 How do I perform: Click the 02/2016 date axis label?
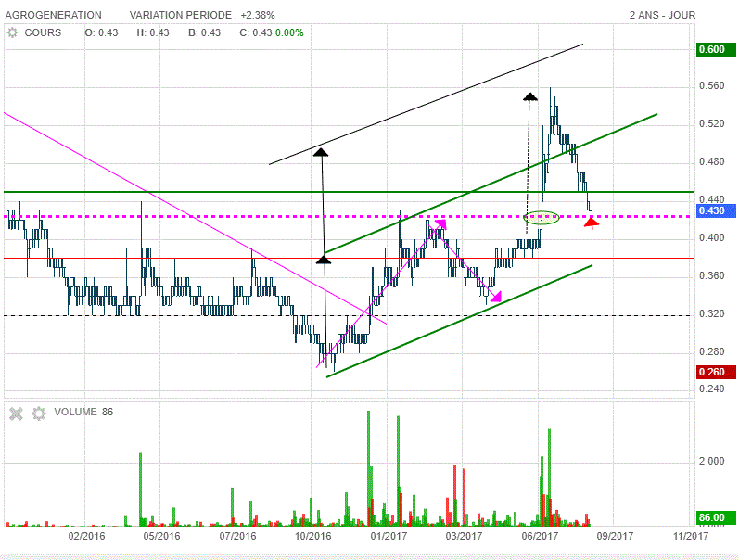click(x=87, y=536)
